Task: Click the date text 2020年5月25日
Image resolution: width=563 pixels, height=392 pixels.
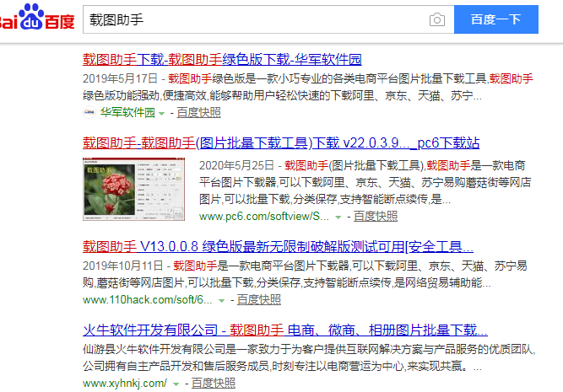Action: [236, 165]
